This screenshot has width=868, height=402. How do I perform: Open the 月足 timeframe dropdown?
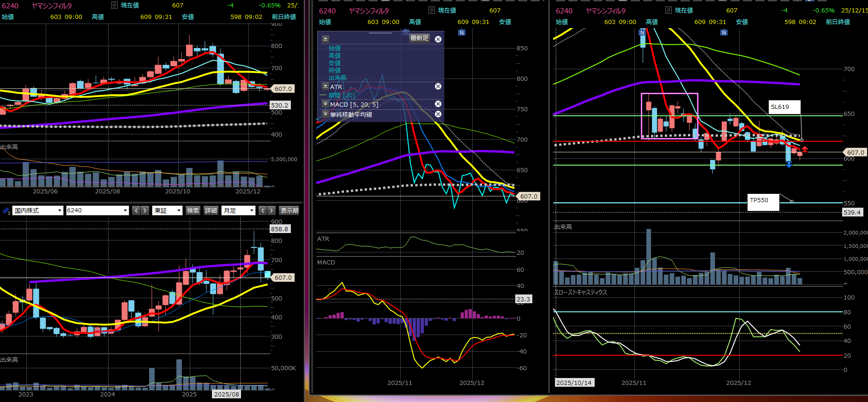point(238,210)
